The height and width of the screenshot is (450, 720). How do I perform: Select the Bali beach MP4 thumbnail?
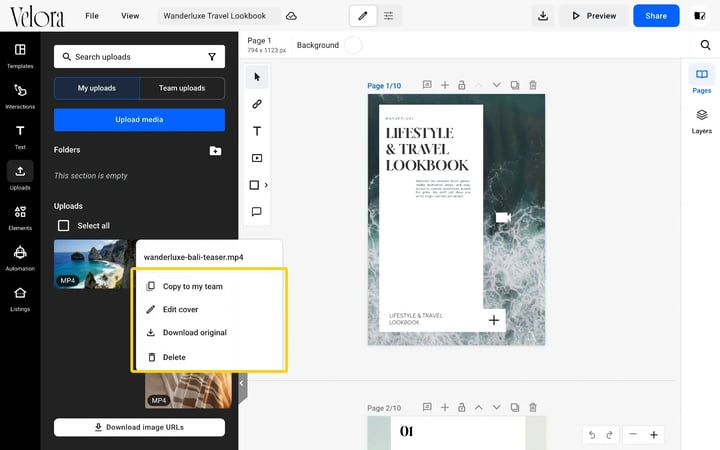(x=94, y=264)
